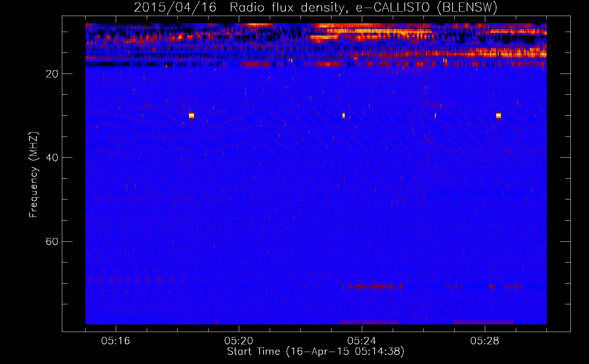Click the '20' frequency tick label
Viewport: 589px width, 364px height.
52,74
